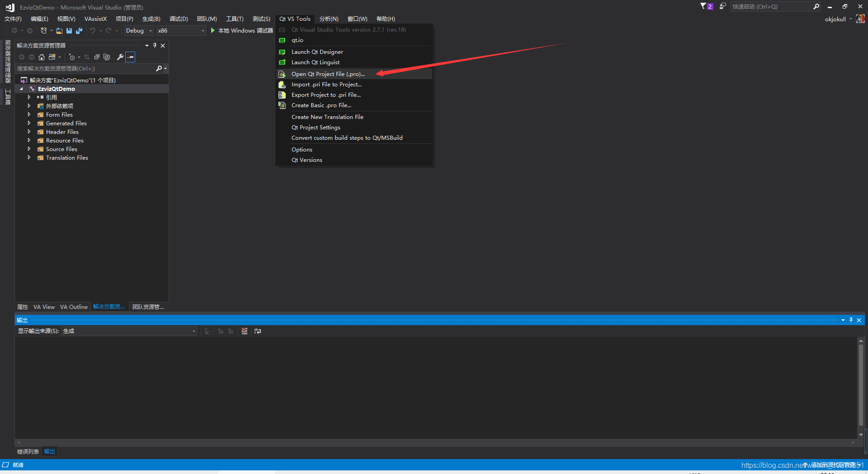Expand the Generated Files folder
868x474 pixels.
[29, 123]
